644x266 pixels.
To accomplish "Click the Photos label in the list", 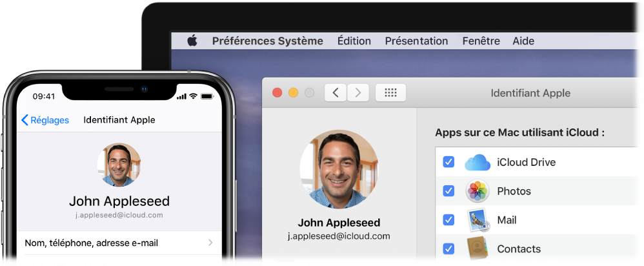I will 514,191.
